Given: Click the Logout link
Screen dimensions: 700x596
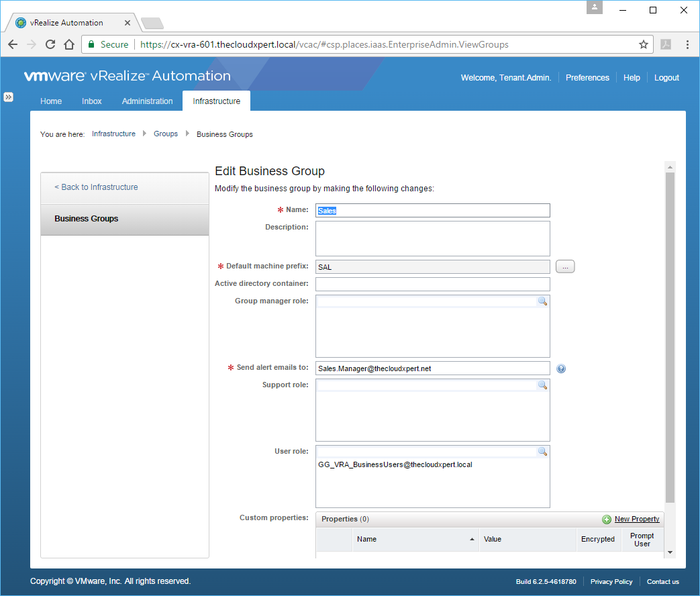Looking at the screenshot, I should point(666,78).
